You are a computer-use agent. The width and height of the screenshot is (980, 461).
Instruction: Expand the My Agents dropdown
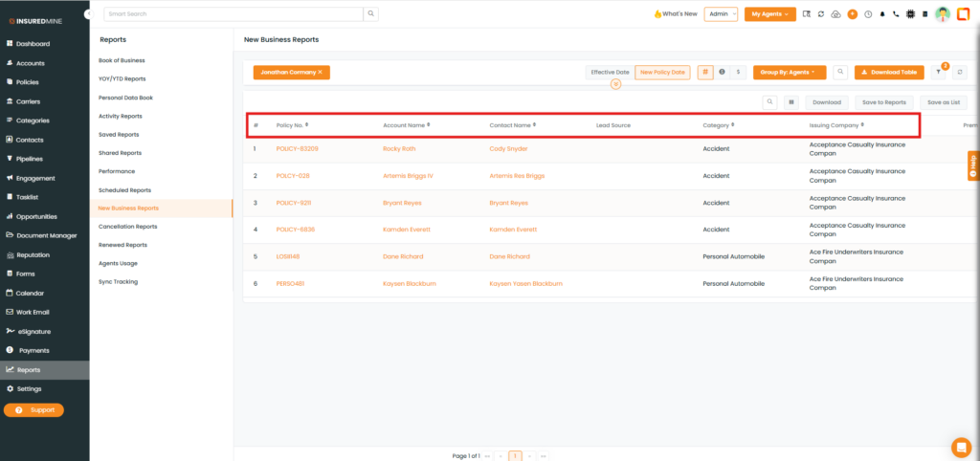769,14
